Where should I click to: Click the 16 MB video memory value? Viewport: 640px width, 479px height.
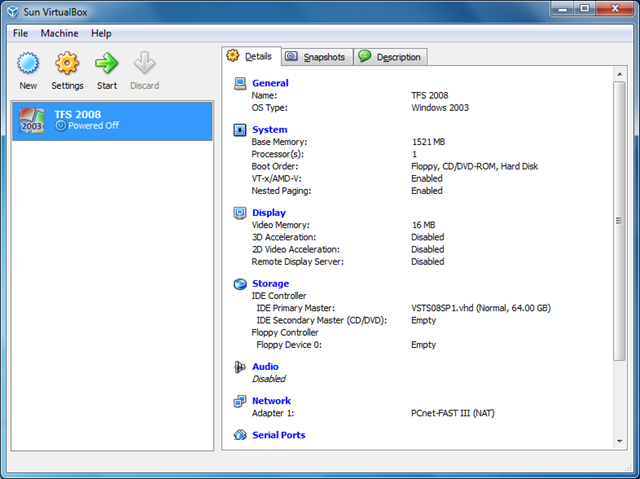[x=423, y=225]
